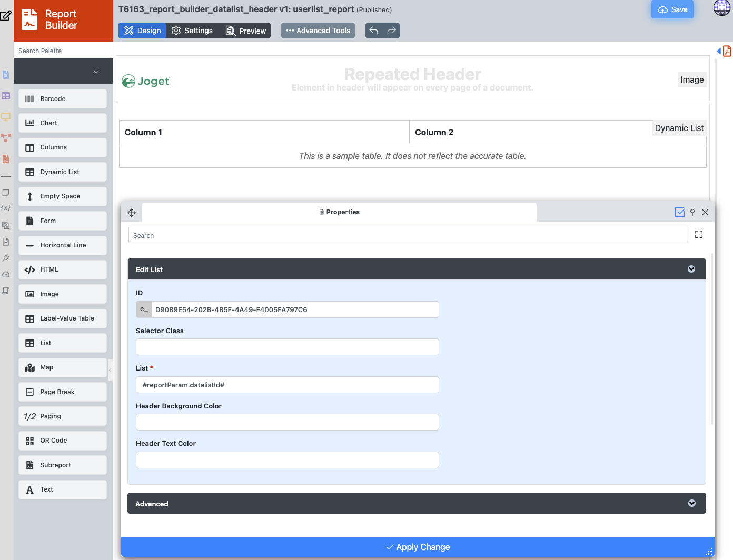Close the Properties panel
Screen dimensions: 733x560
(x=705, y=212)
